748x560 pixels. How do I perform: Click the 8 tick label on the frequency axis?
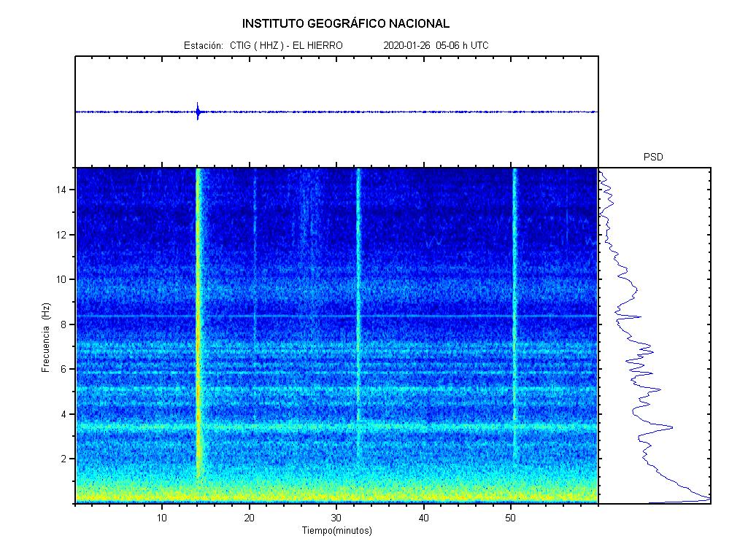(66, 324)
